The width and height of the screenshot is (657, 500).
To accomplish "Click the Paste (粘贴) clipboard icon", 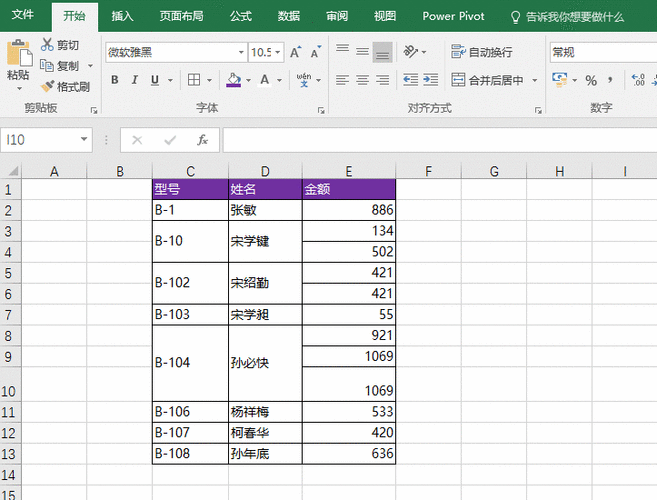I will [x=19, y=53].
